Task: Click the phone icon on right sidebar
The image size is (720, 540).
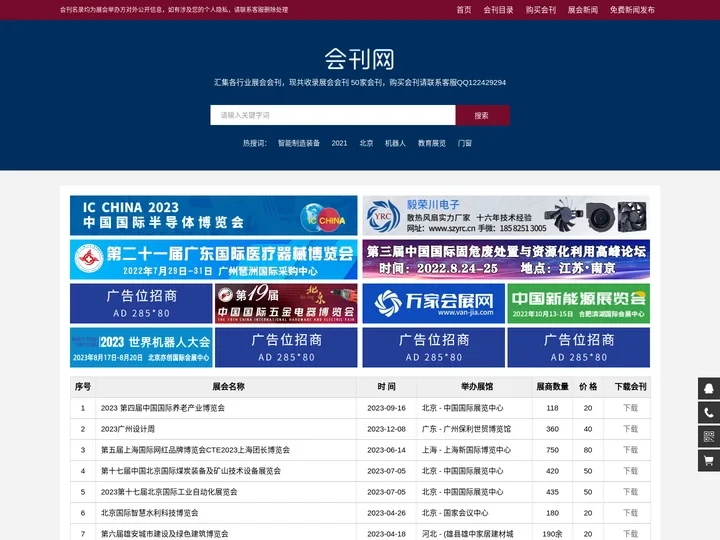Action: [709, 412]
